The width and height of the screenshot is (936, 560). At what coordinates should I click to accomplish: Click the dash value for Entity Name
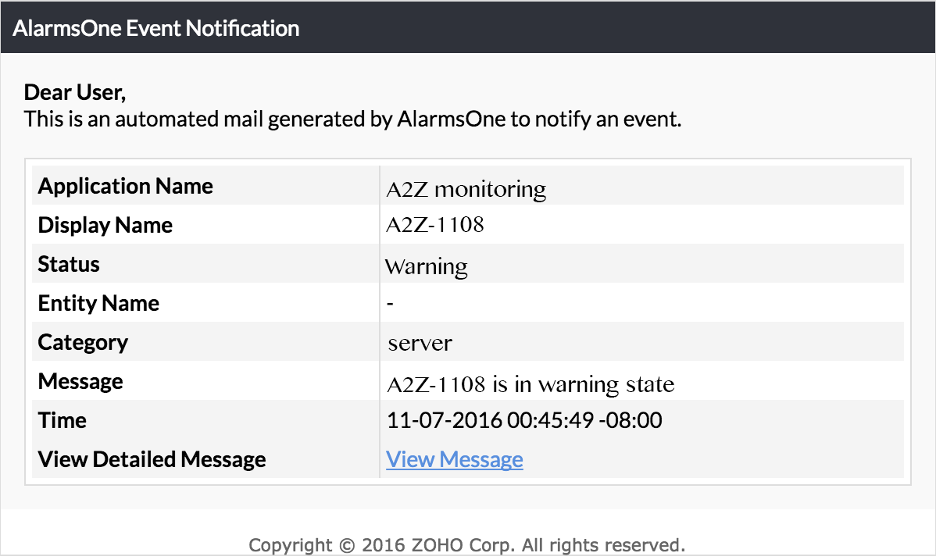[x=390, y=303]
